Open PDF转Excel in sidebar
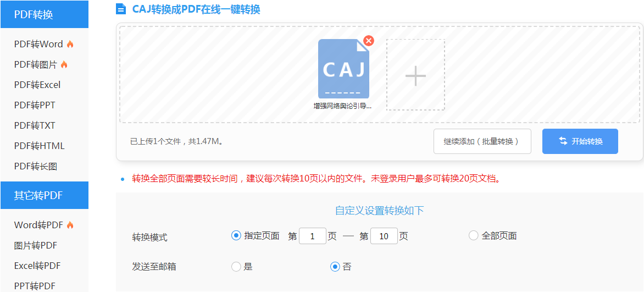The image size is (644, 292). [37, 85]
